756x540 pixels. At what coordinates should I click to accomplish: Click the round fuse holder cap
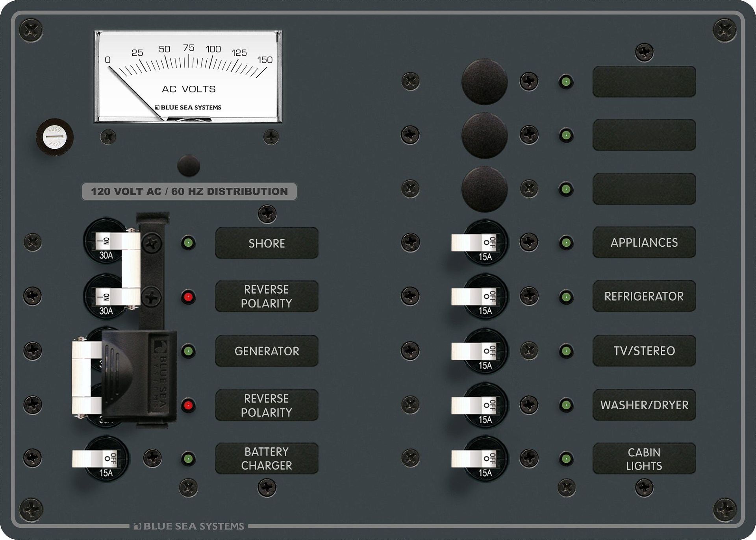point(54,137)
